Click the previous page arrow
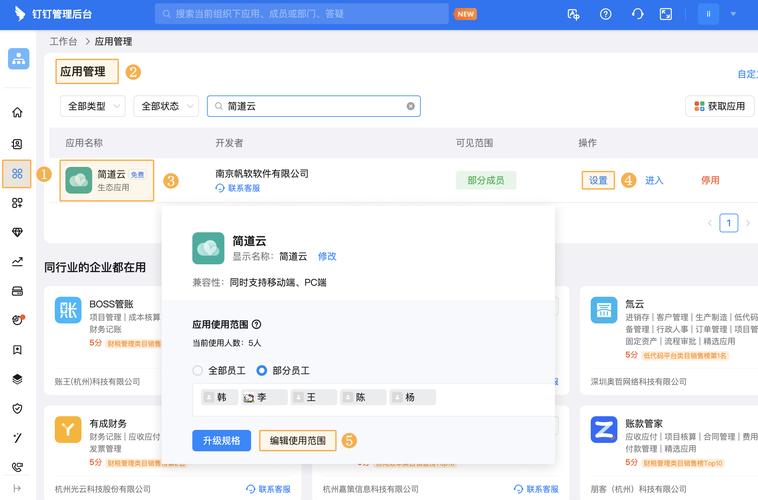This screenshot has width=758, height=500. [x=710, y=223]
